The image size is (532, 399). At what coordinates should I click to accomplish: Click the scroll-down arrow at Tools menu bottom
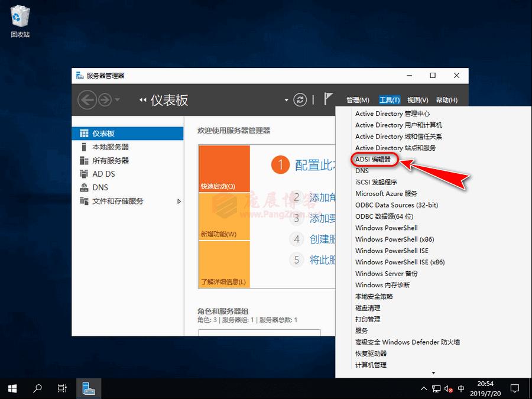point(433,372)
